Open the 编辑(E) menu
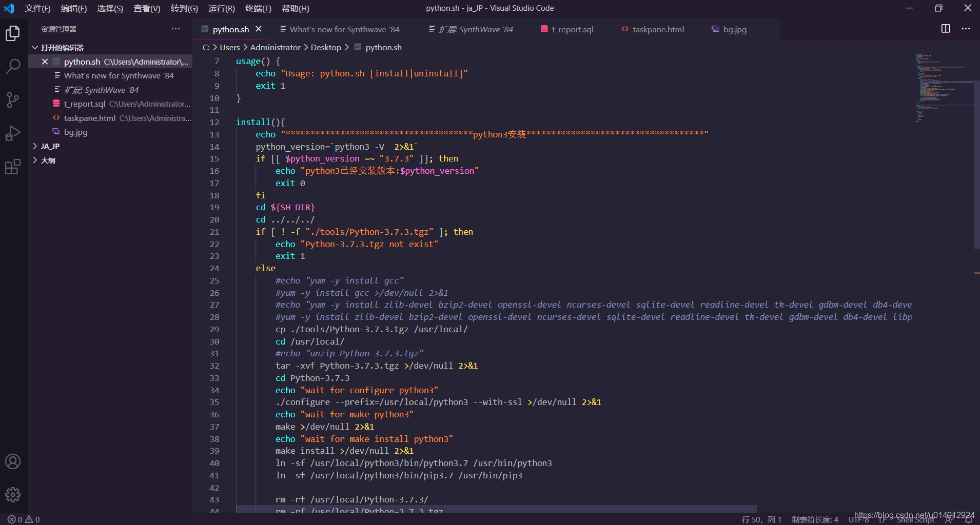This screenshot has height=525, width=980. point(74,8)
